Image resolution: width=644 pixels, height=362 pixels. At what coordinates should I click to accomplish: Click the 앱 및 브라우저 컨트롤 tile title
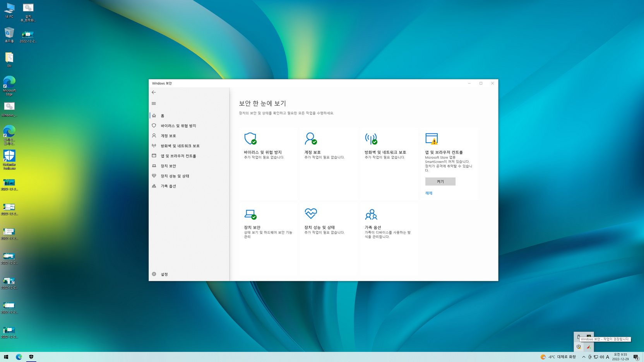pos(444,152)
